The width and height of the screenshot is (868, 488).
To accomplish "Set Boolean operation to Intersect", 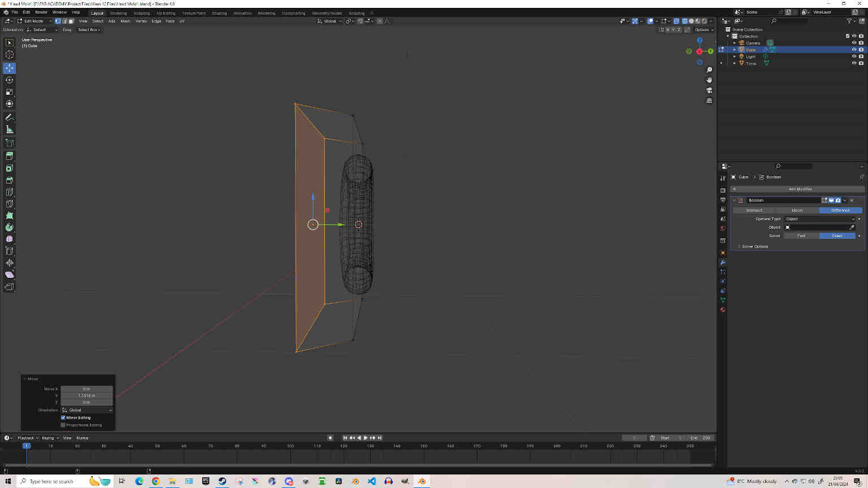I will tap(754, 210).
